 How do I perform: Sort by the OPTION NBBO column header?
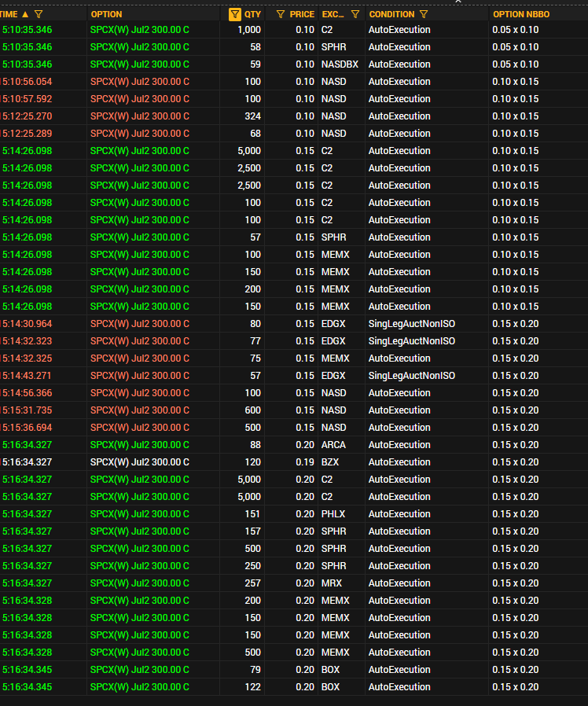[x=521, y=14]
